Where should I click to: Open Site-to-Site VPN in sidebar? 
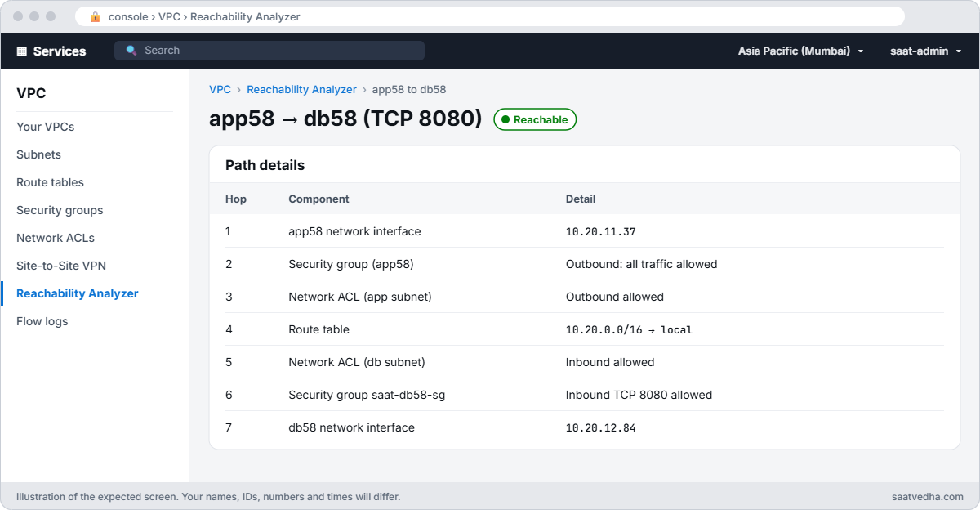pyautogui.click(x=61, y=266)
